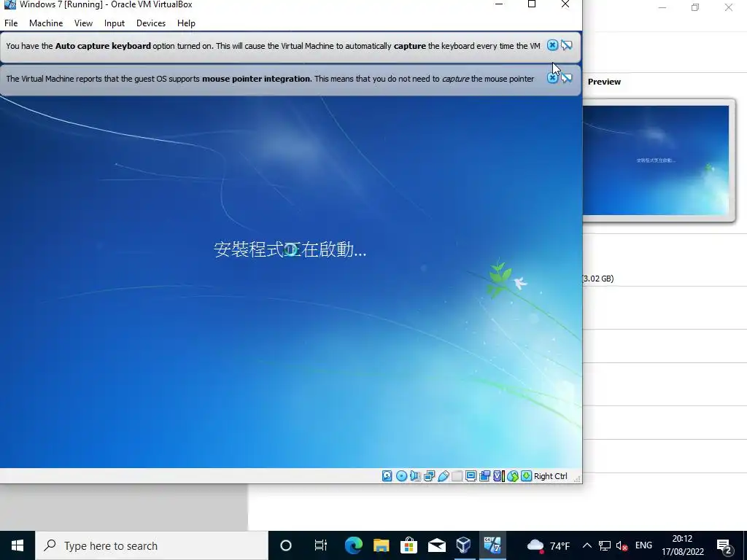Click the network tray icon

pyautogui.click(x=605, y=545)
